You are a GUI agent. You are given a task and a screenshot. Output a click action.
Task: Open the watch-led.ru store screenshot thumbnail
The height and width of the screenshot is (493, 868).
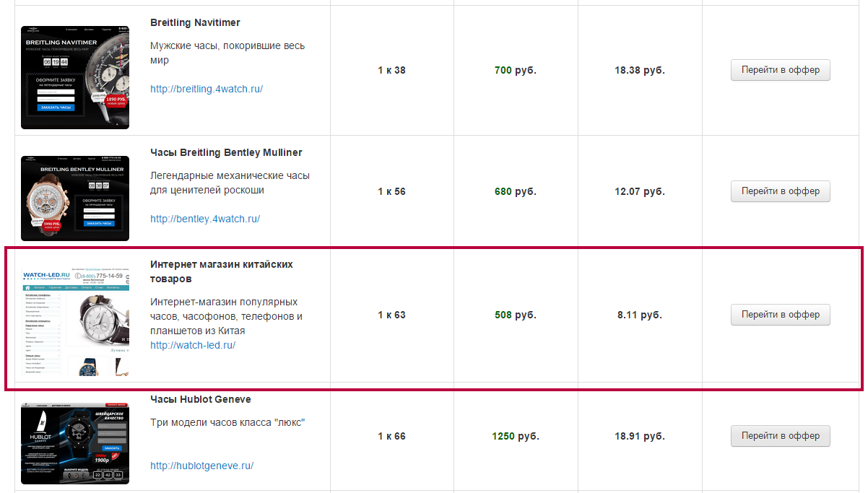click(75, 323)
